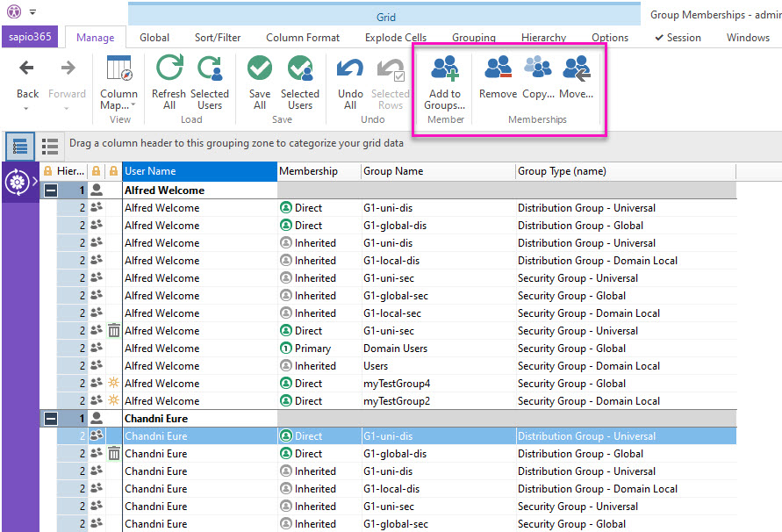Click the user icon beside Chandni Eure header row

pos(97,418)
